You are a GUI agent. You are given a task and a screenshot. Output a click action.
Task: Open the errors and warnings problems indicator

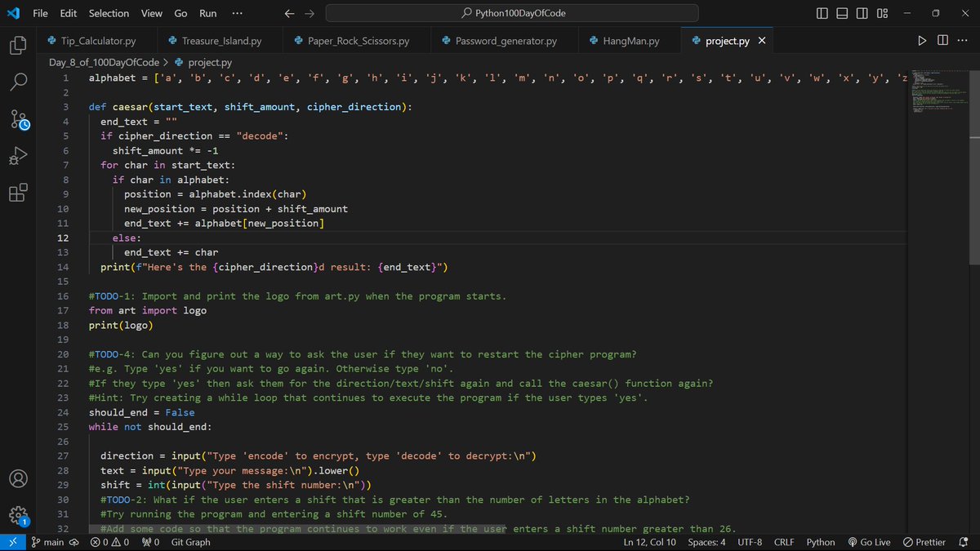pos(109,542)
